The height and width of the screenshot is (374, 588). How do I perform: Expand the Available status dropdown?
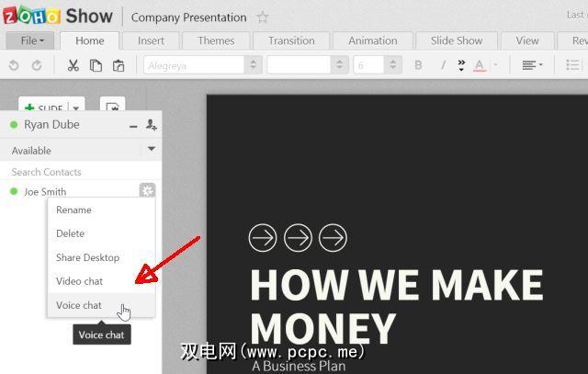[151, 149]
